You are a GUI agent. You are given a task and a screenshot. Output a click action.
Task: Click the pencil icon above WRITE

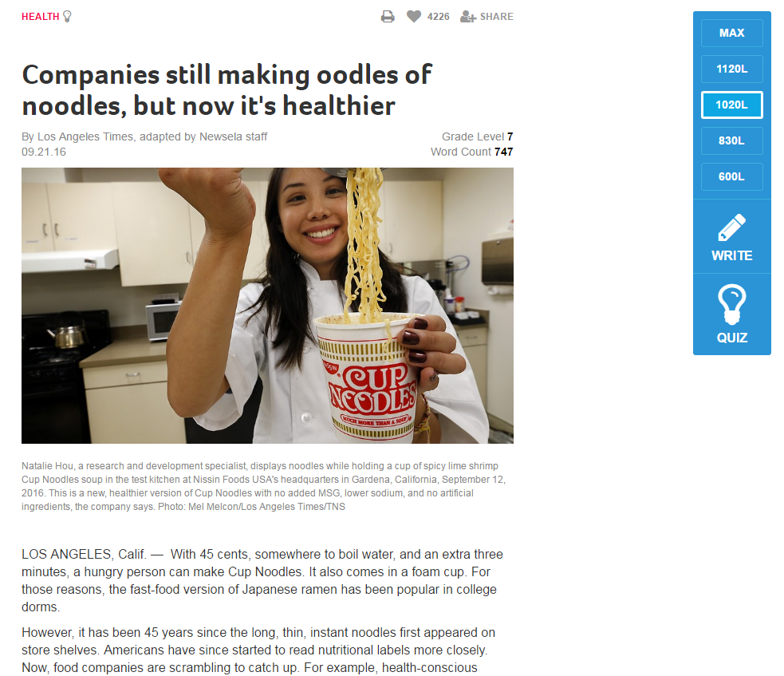click(x=731, y=227)
